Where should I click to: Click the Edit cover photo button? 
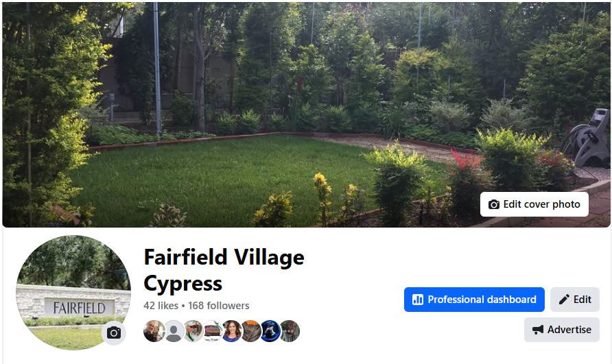pos(534,204)
